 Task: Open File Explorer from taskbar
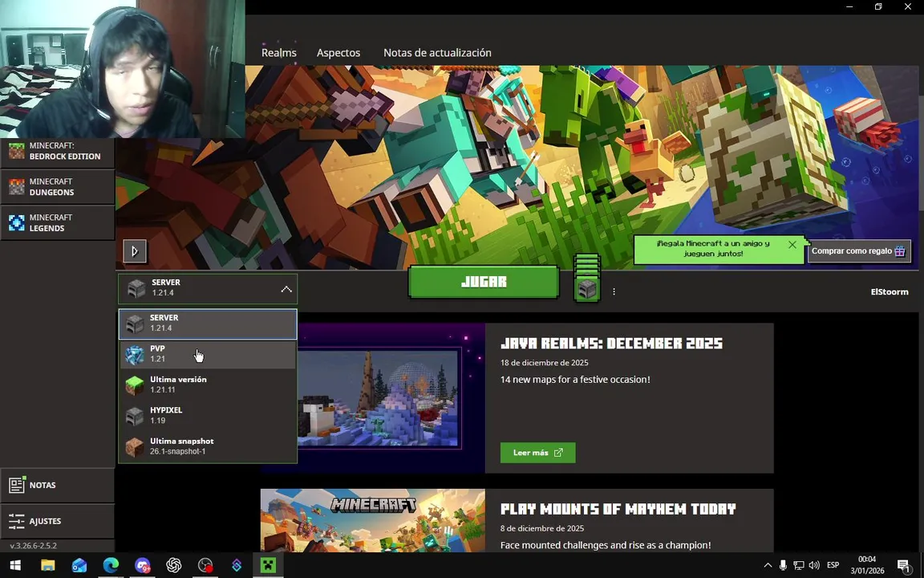click(x=48, y=566)
